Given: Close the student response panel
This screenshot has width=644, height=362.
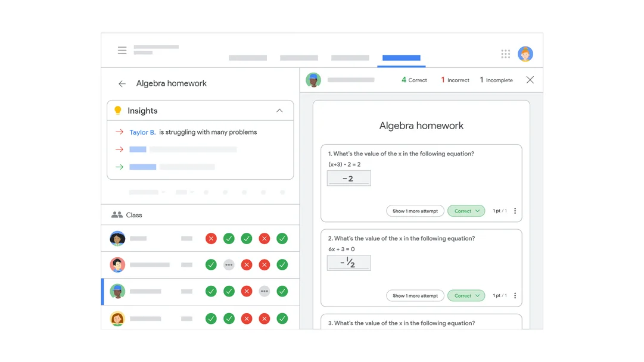Looking at the screenshot, I should (x=530, y=80).
